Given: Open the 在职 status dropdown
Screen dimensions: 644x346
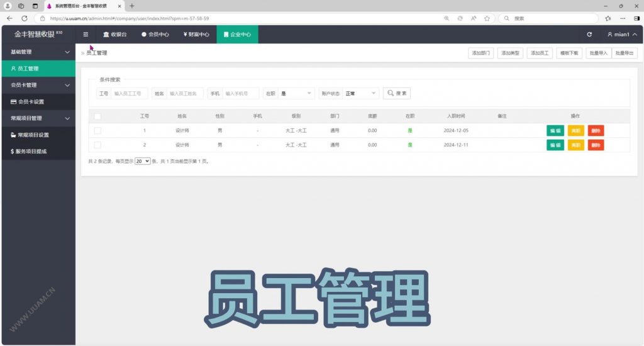Looking at the screenshot, I should pyautogui.click(x=296, y=93).
